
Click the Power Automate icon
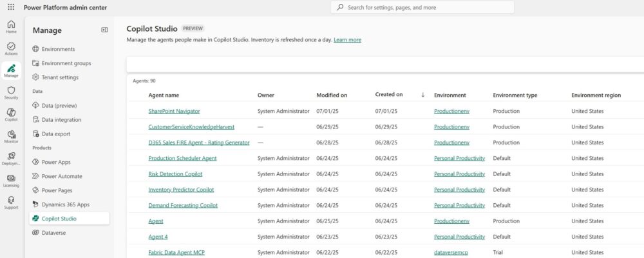point(35,176)
